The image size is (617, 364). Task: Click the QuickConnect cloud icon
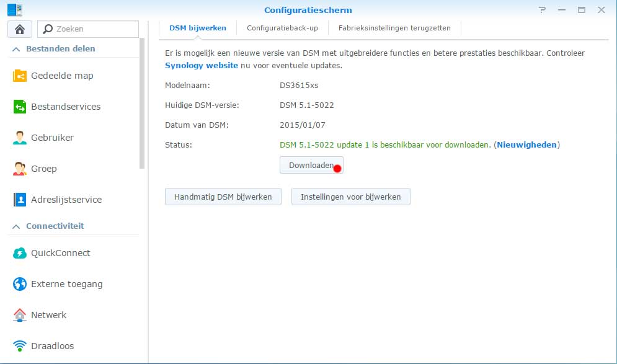click(20, 253)
